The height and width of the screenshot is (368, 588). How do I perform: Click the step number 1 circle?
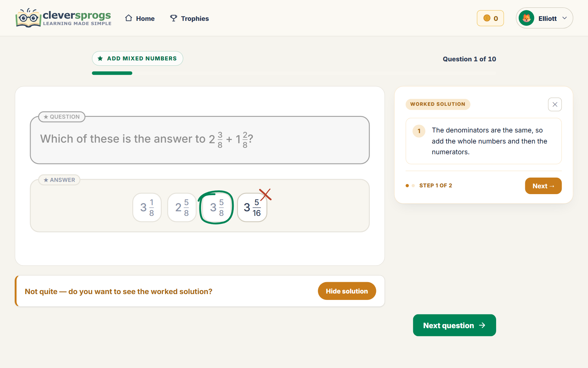coord(419,131)
